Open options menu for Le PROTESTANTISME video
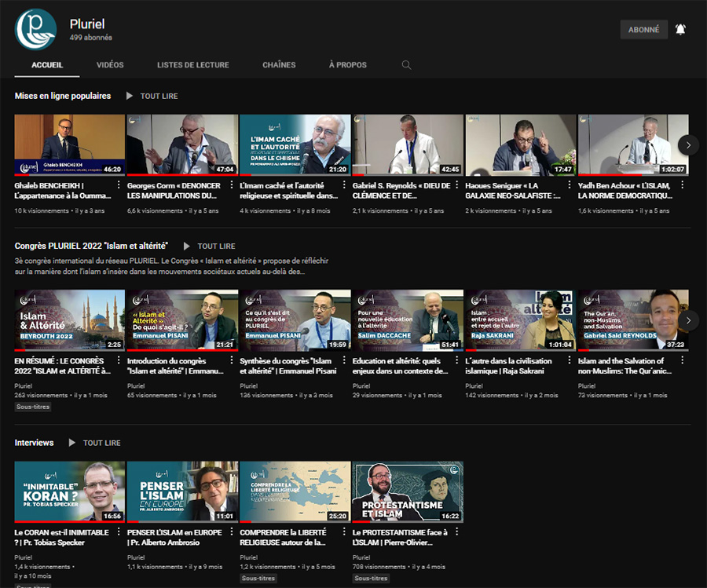The height and width of the screenshot is (588, 707). 456,531
